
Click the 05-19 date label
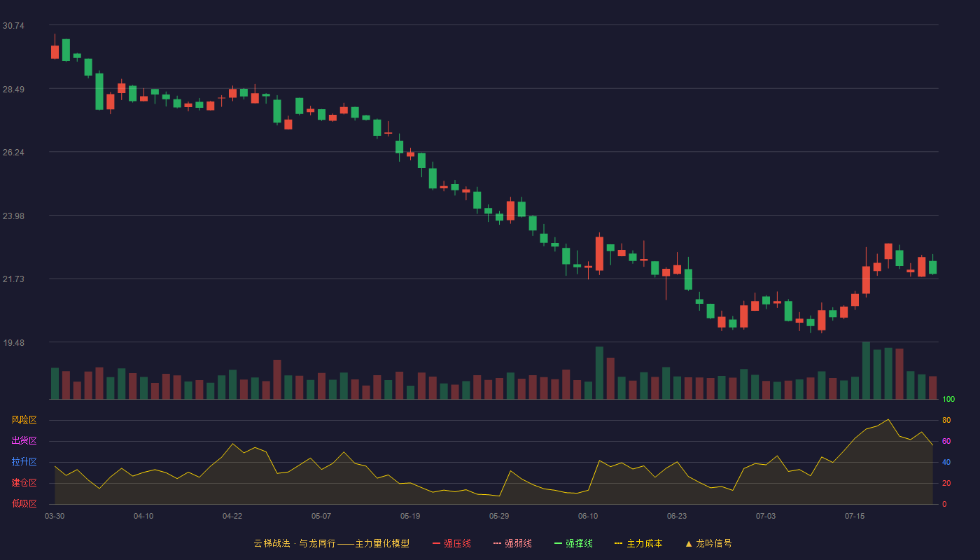click(x=410, y=516)
